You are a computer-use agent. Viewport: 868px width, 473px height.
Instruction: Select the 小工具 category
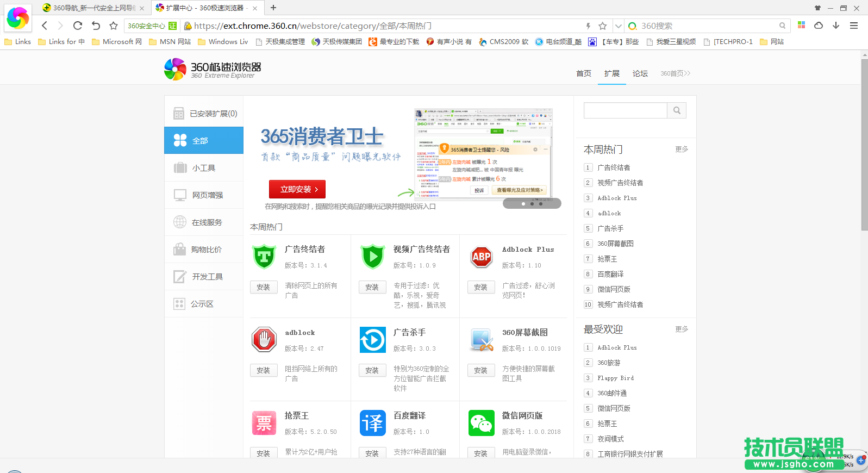click(204, 167)
